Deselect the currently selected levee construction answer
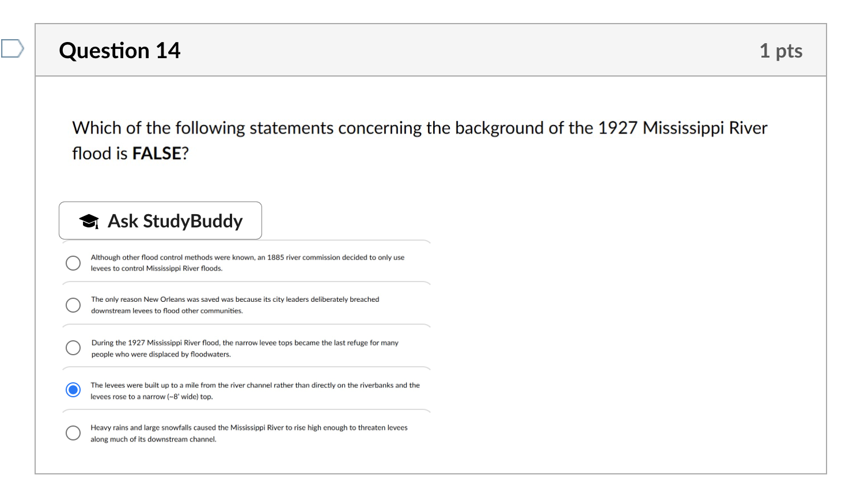This screenshot has width=868, height=494. click(73, 390)
